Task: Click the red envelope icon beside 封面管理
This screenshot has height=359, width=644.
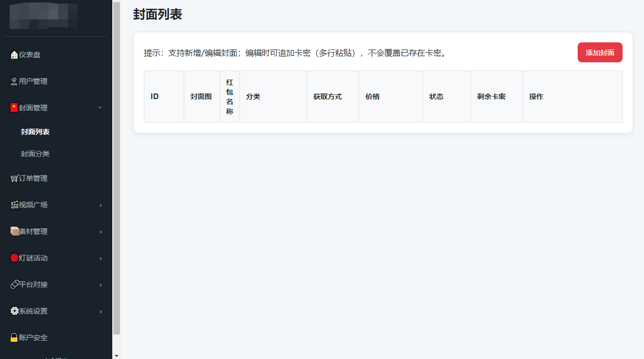Action: click(14, 108)
